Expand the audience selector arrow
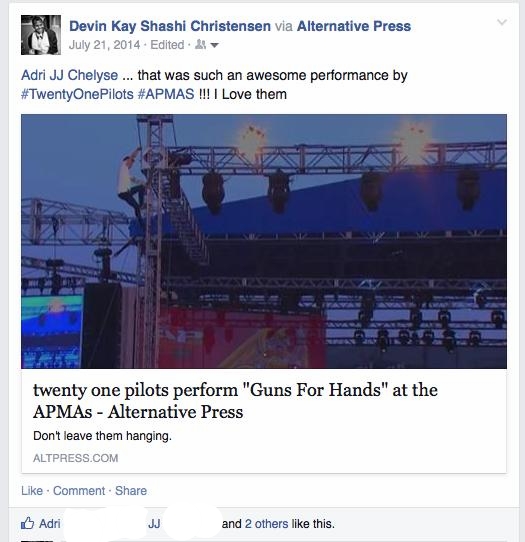Image resolution: width=525 pixels, height=542 pixels. pyautogui.click(x=214, y=45)
